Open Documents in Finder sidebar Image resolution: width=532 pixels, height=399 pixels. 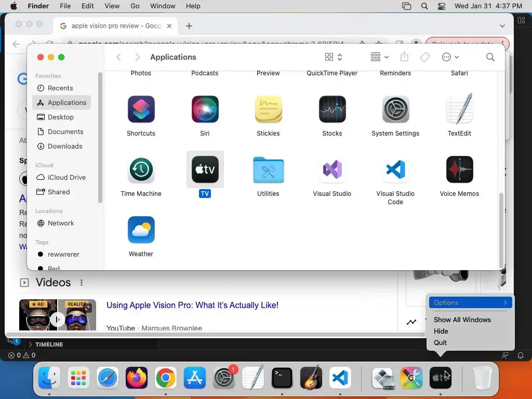[61, 131]
